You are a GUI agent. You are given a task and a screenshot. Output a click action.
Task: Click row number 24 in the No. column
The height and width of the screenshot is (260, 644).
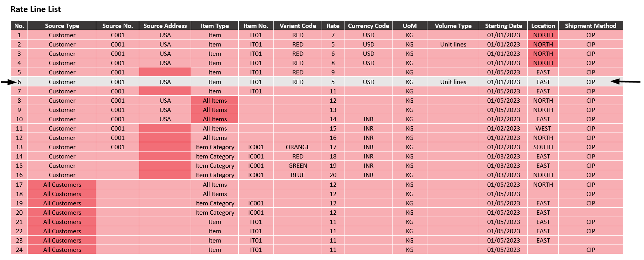(x=19, y=250)
